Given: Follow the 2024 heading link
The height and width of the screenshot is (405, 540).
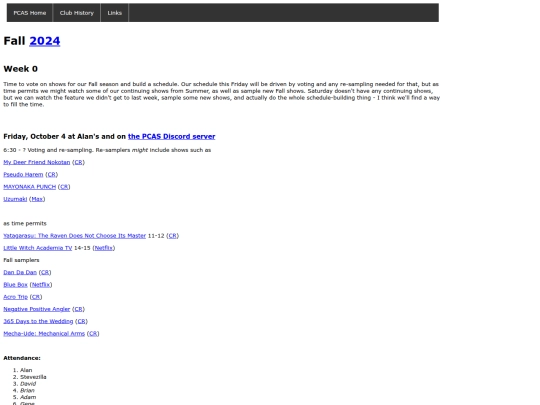Looking at the screenshot, I should pos(45,41).
